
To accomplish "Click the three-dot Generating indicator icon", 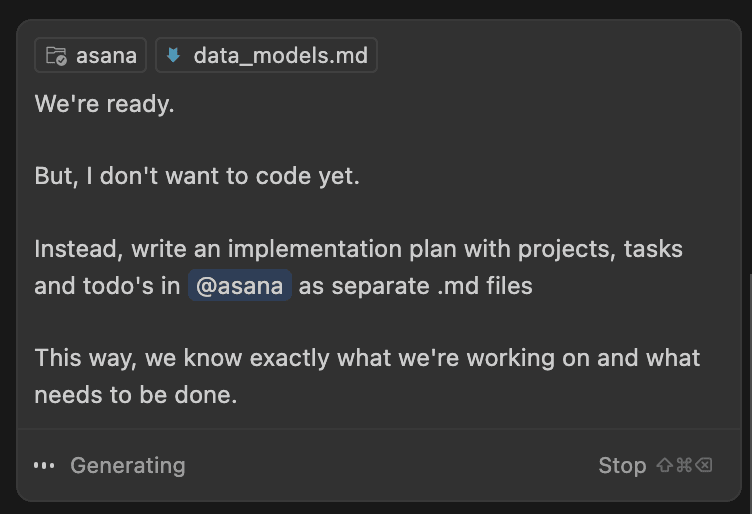I will tap(44, 465).
